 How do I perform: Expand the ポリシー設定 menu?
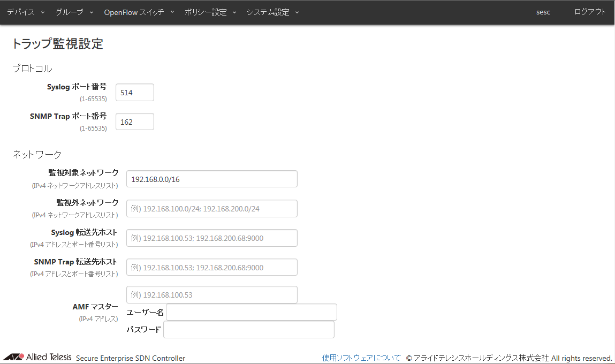point(210,12)
